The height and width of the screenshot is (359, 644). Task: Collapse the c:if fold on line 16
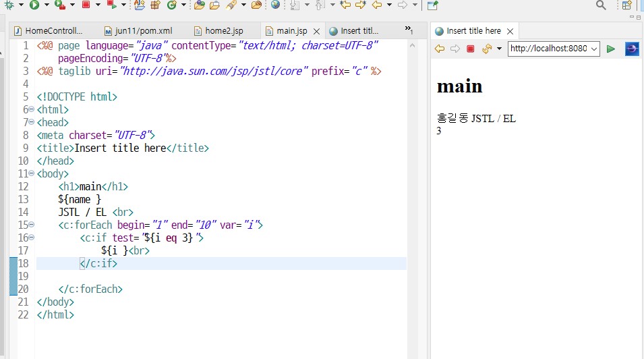tap(32, 238)
